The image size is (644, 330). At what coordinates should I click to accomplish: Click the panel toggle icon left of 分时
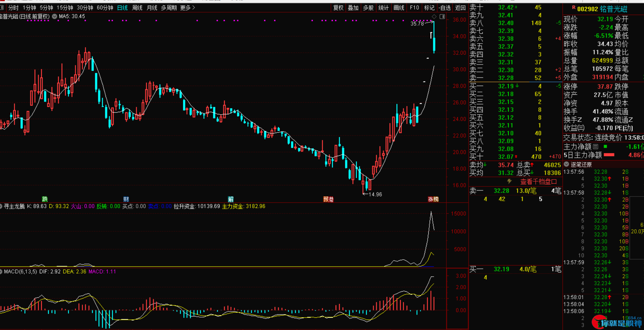tap(2, 8)
